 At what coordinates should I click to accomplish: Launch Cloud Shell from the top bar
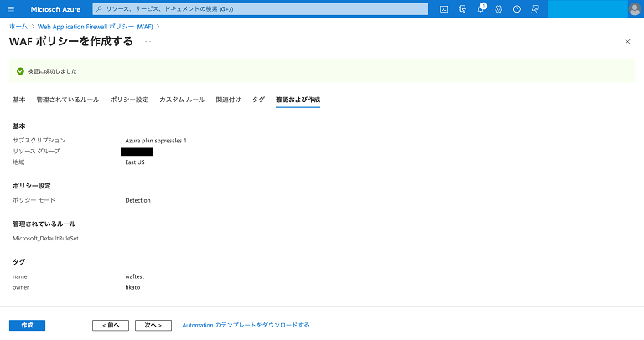(x=444, y=9)
